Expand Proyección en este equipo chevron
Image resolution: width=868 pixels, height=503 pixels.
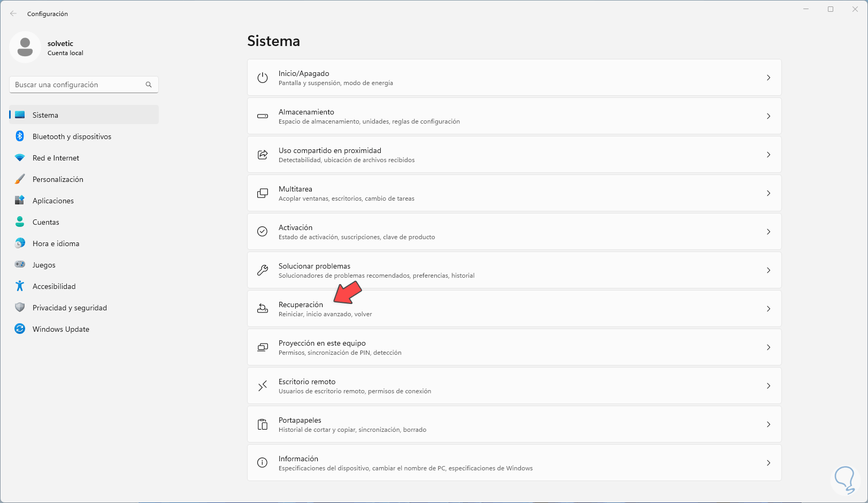tap(769, 347)
